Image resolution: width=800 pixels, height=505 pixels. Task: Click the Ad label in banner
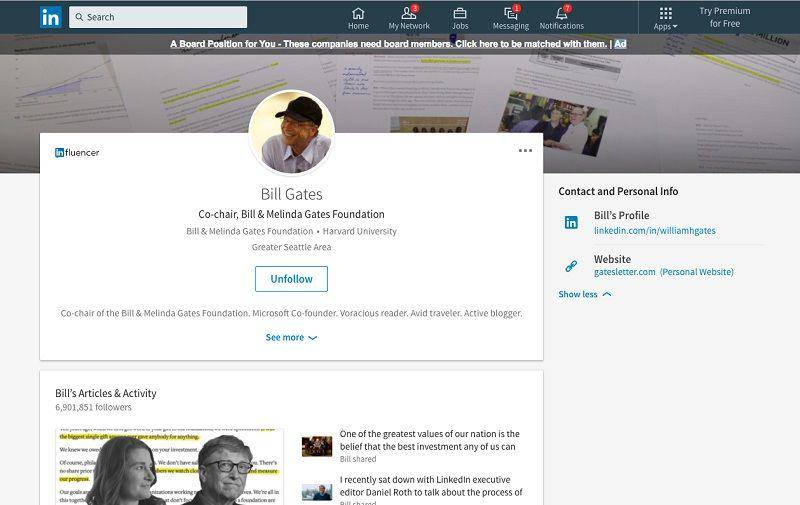point(620,44)
